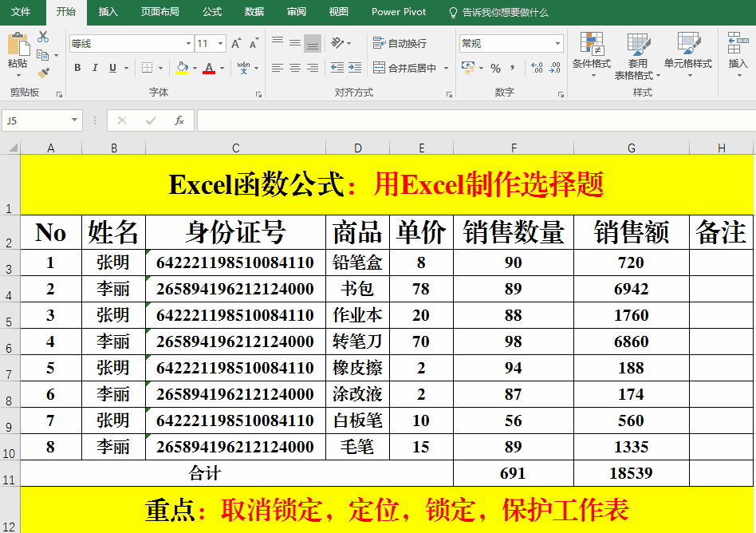This screenshot has height=533, width=756.
Task: Click into the formula bar
Action: click(x=476, y=120)
